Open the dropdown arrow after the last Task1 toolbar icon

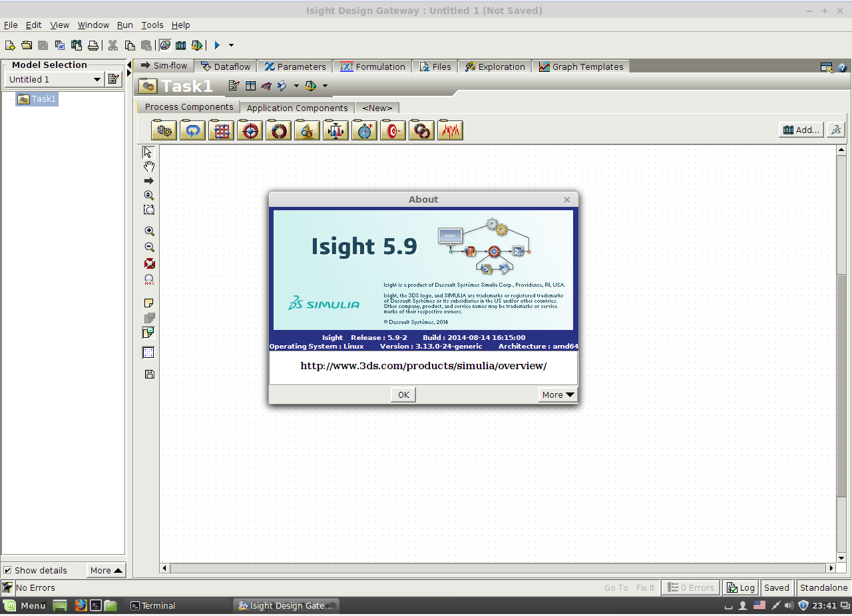coord(325,86)
